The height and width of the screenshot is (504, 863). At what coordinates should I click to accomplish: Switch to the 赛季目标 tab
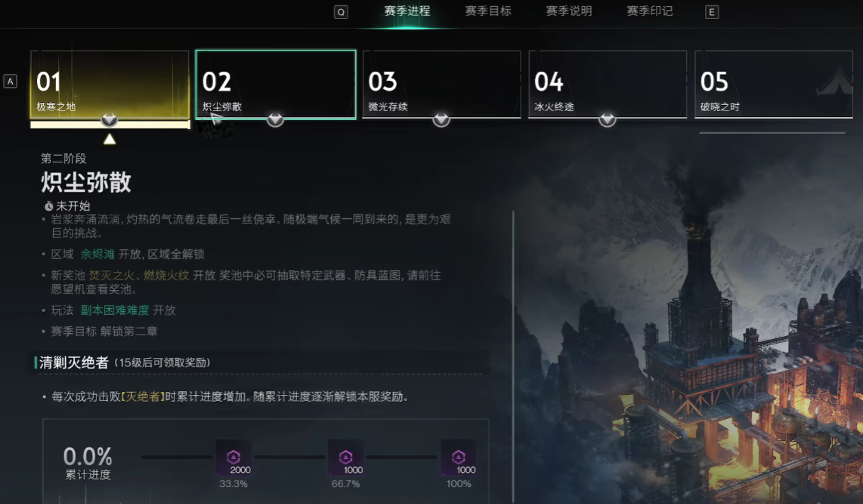click(488, 11)
